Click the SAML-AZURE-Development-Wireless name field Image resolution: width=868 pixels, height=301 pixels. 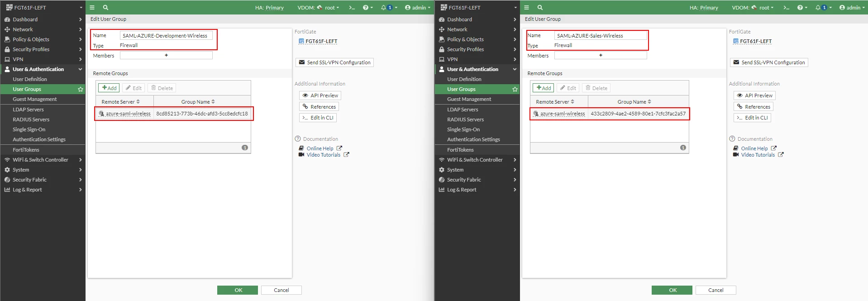tap(166, 36)
